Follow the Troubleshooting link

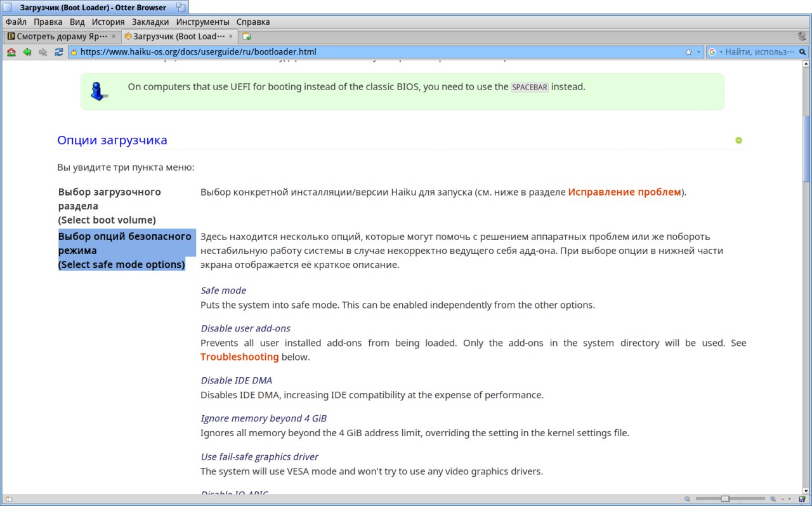(x=240, y=357)
